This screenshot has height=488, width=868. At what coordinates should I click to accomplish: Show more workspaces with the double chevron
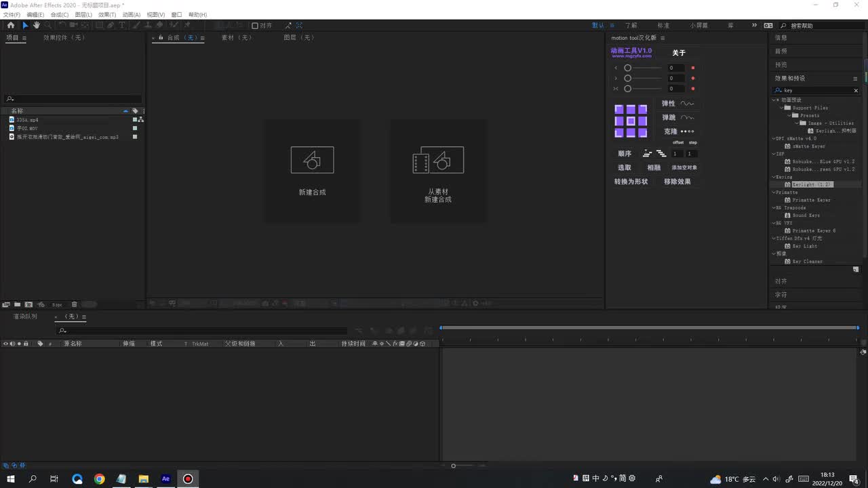pos(754,25)
